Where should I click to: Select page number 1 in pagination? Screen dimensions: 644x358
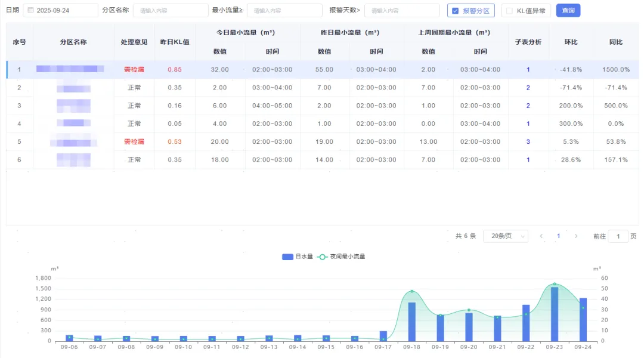[558, 236]
